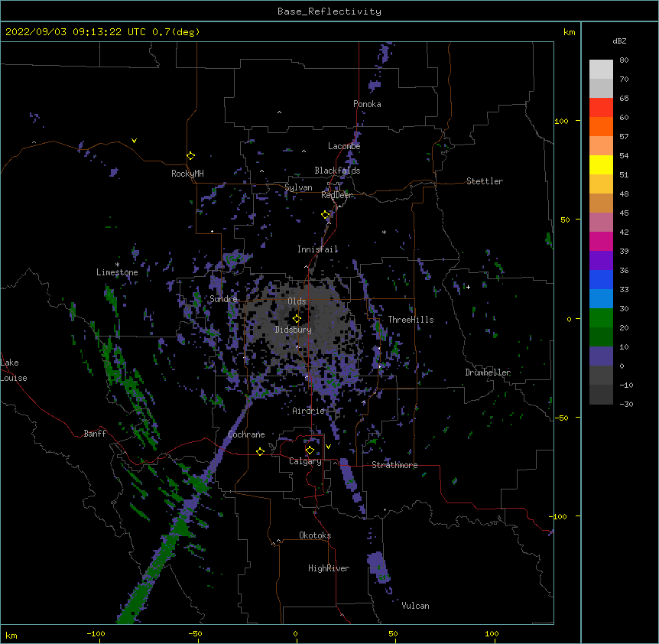This screenshot has width=659, height=644.
Task: Click the Olds town label
Action: [297, 301]
